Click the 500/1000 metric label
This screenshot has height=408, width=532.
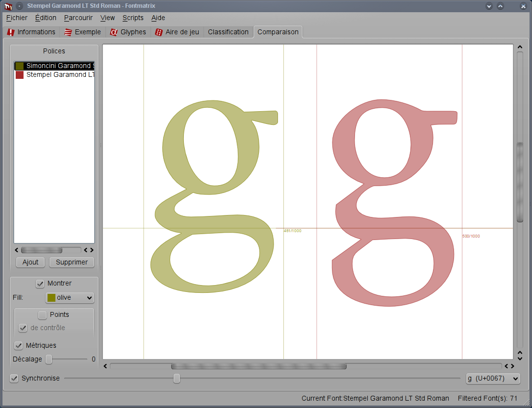(x=471, y=236)
